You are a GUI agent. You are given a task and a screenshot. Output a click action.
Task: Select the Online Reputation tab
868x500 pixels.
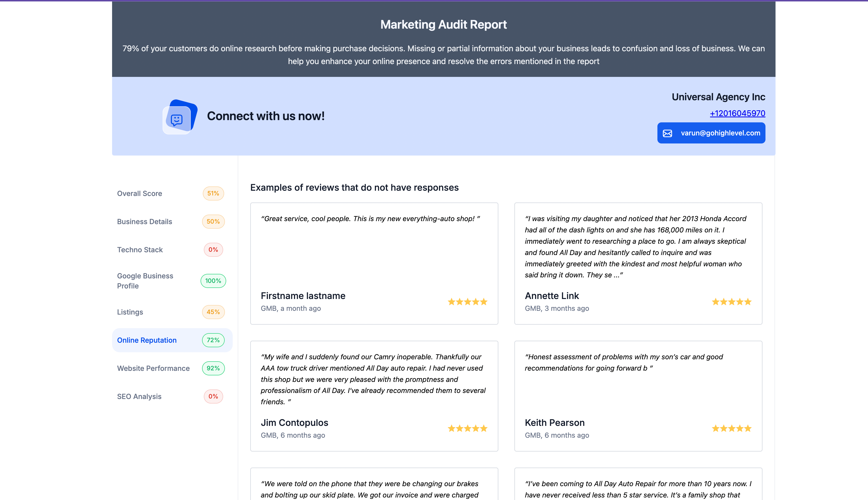147,340
